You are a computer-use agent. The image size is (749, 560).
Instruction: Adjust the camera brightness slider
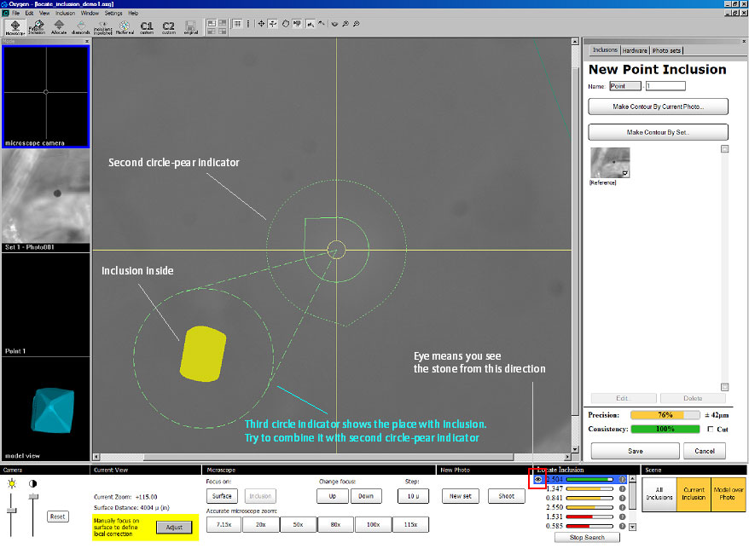[12, 511]
